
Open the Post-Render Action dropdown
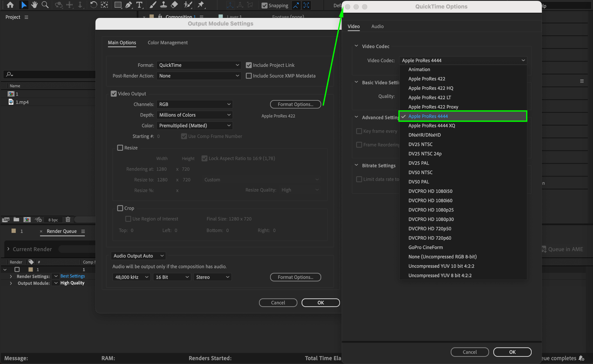tap(199, 76)
